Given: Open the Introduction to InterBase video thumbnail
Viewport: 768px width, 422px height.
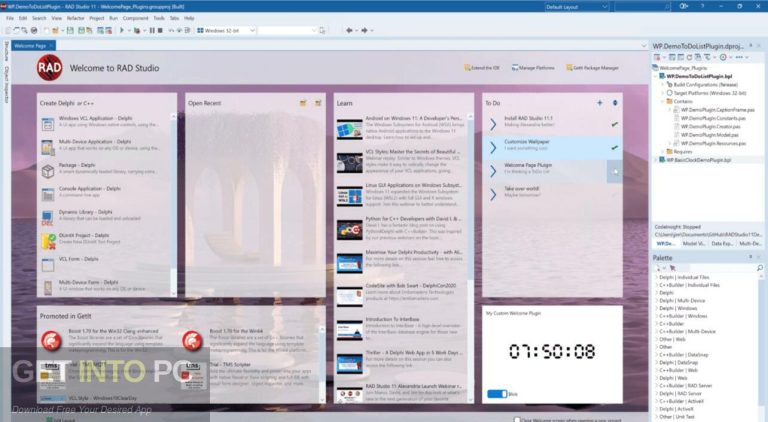Looking at the screenshot, I should (348, 323).
